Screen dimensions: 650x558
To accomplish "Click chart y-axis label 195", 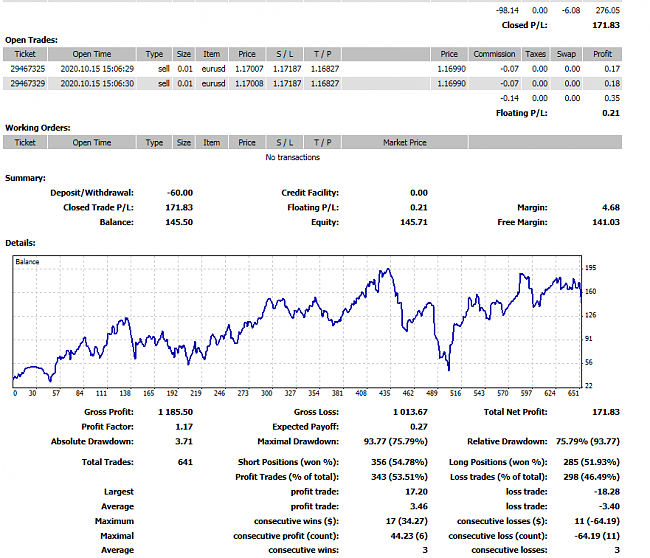I will tap(590, 268).
